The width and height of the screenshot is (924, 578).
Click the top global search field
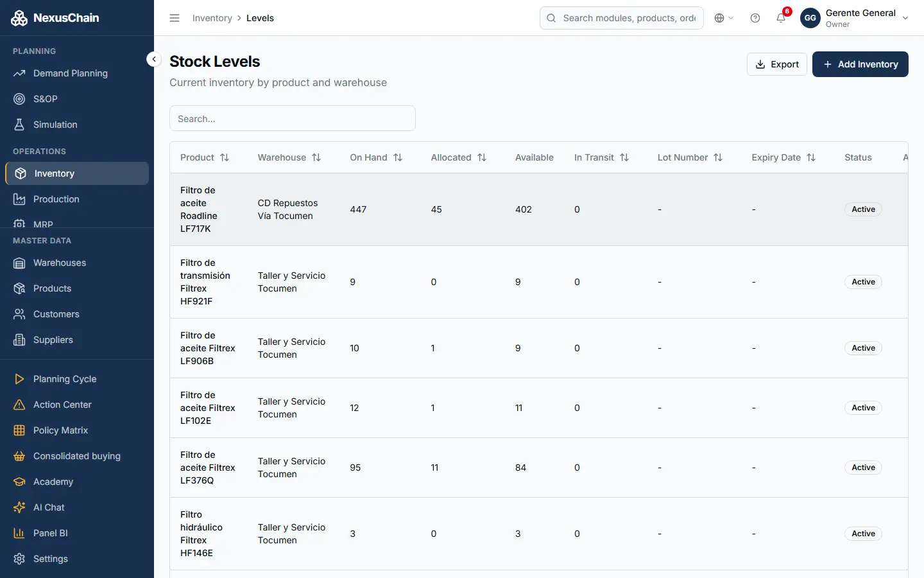click(622, 18)
